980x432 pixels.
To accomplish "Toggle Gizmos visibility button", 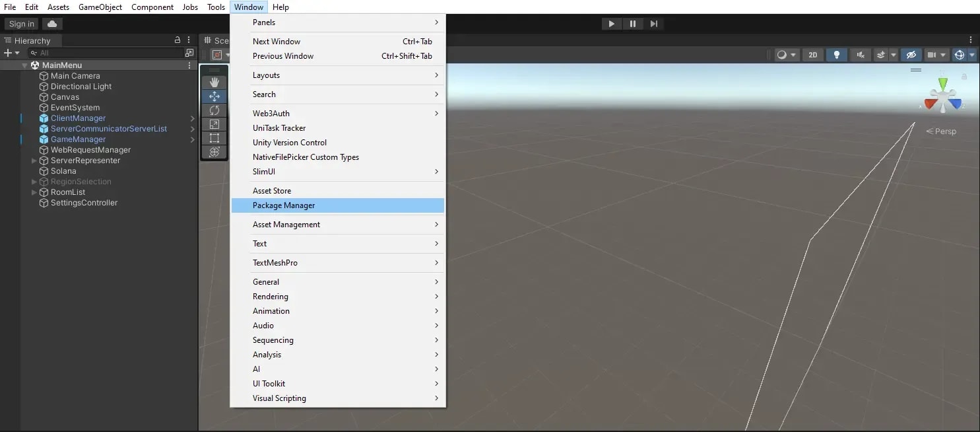I will click(960, 55).
